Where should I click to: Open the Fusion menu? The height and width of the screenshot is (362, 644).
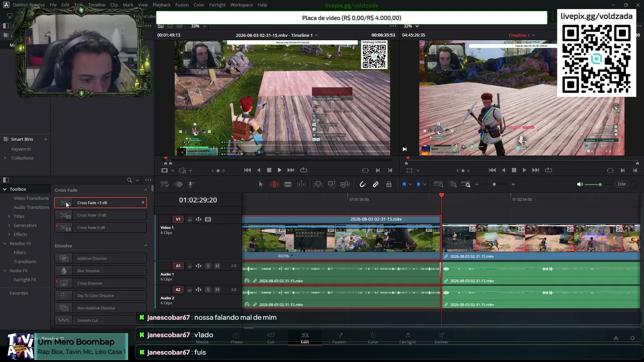(182, 5)
